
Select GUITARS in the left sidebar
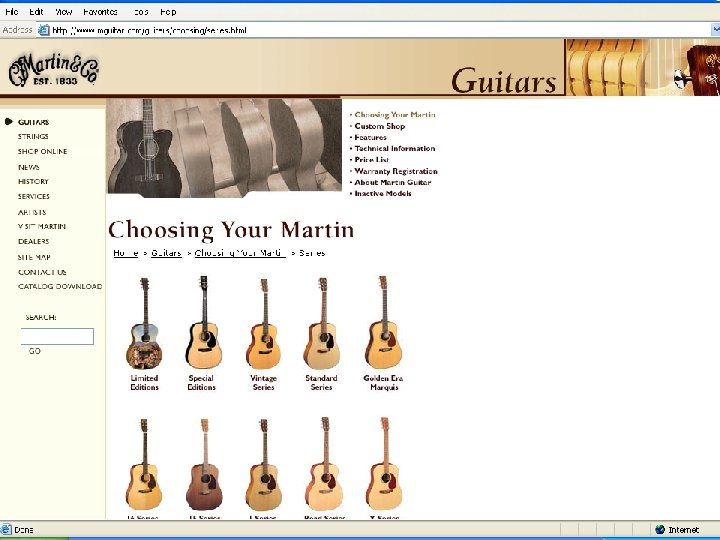pos(33,122)
